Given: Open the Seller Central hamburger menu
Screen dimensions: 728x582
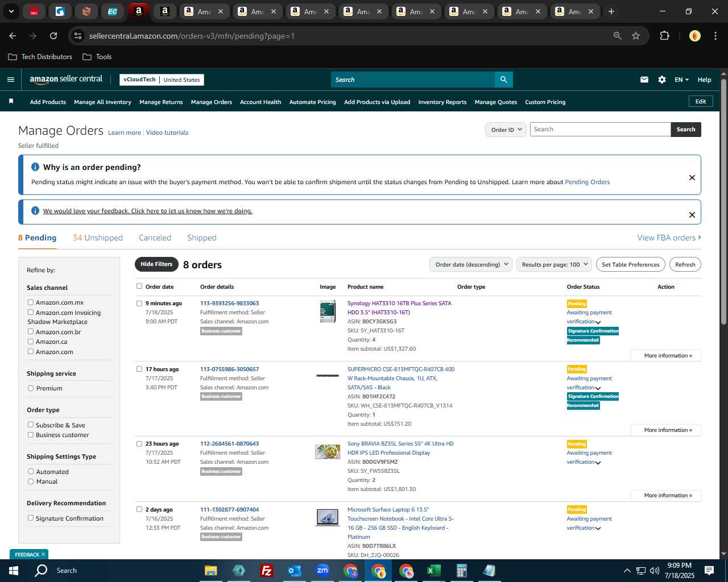Looking at the screenshot, I should point(10,80).
